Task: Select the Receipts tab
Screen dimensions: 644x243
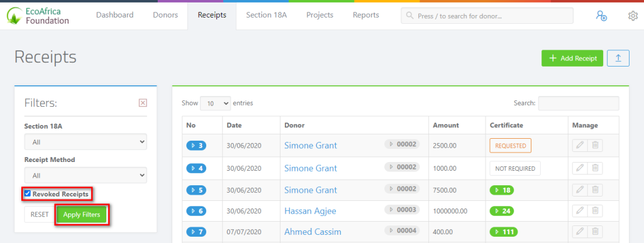Action: [x=212, y=16]
